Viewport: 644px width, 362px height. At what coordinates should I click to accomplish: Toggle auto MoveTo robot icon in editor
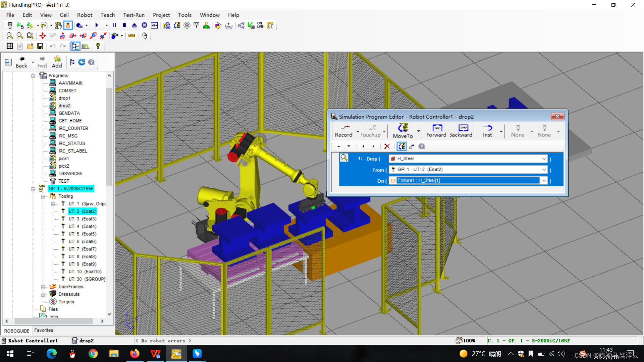pos(401,146)
